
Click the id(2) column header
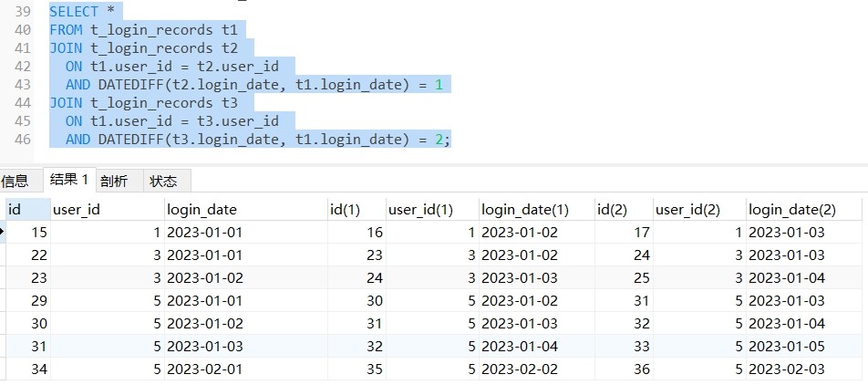(624, 210)
